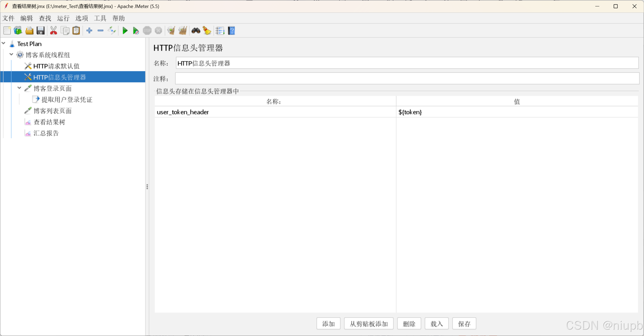The height and width of the screenshot is (336, 644).
Task: Click the Function helper list icon
Action: tap(220, 31)
